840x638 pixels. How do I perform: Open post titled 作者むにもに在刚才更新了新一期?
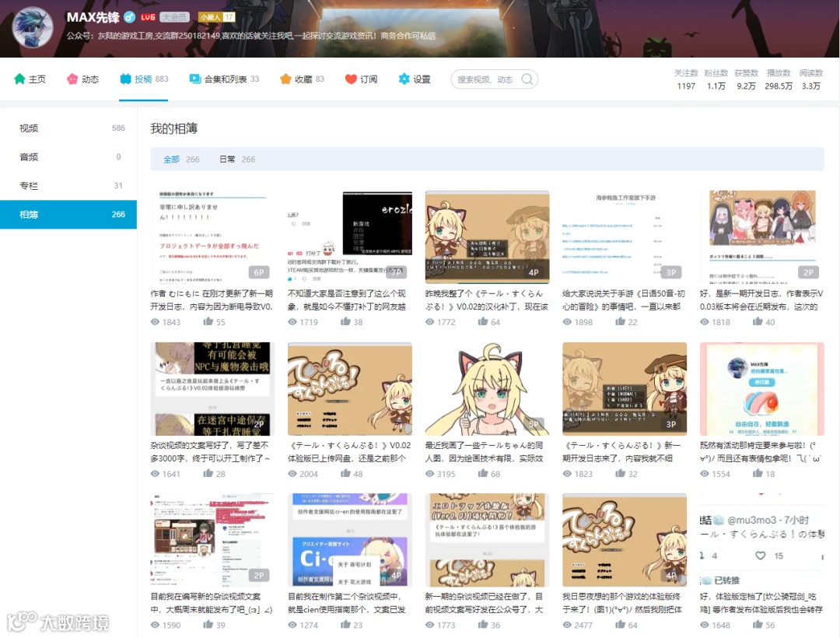(212, 300)
